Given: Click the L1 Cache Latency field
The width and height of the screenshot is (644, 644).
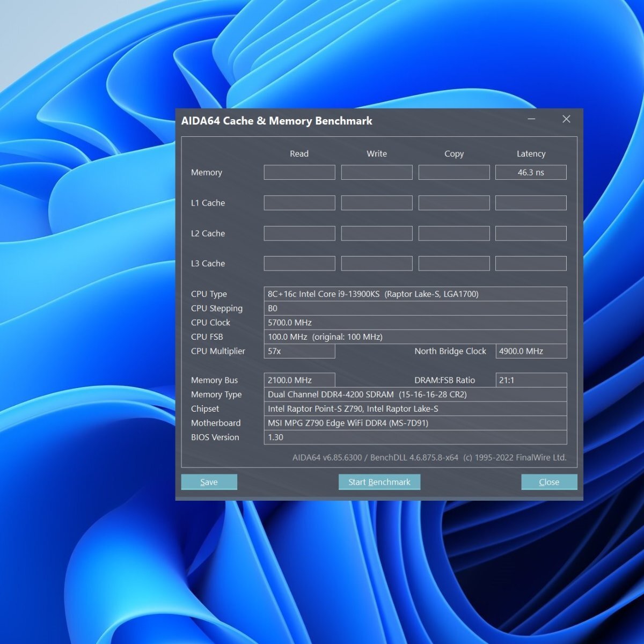Looking at the screenshot, I should pos(531,203).
